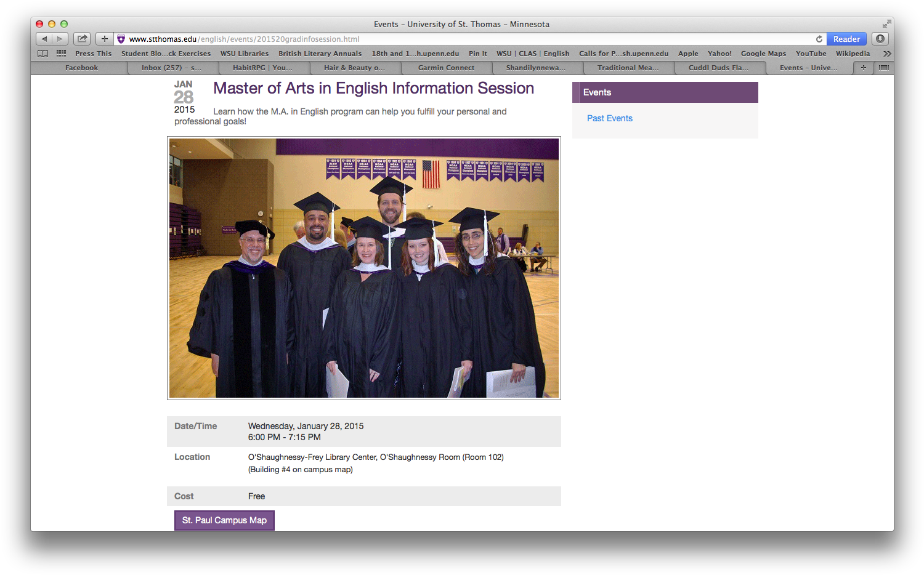This screenshot has width=924, height=575.
Task: Toggle the Reader view button
Action: click(x=846, y=39)
